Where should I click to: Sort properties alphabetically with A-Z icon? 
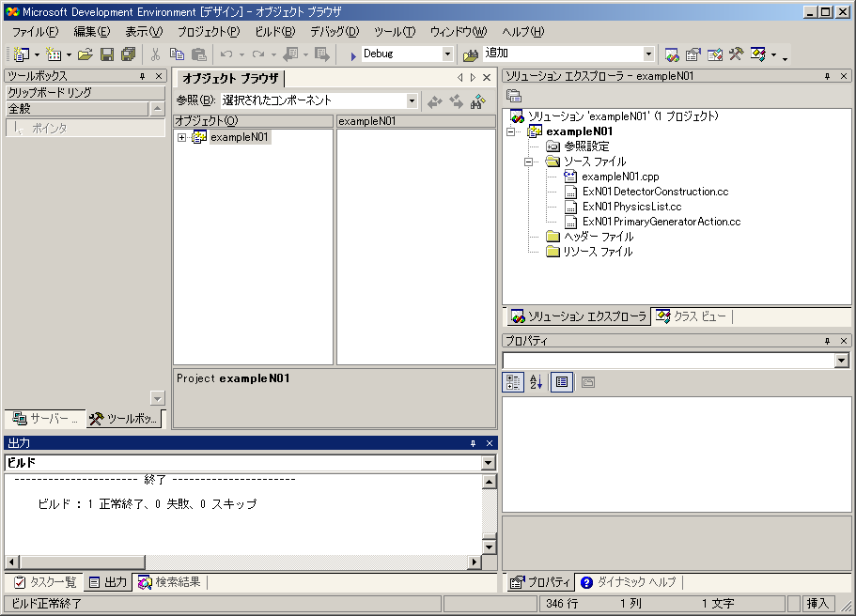point(537,382)
